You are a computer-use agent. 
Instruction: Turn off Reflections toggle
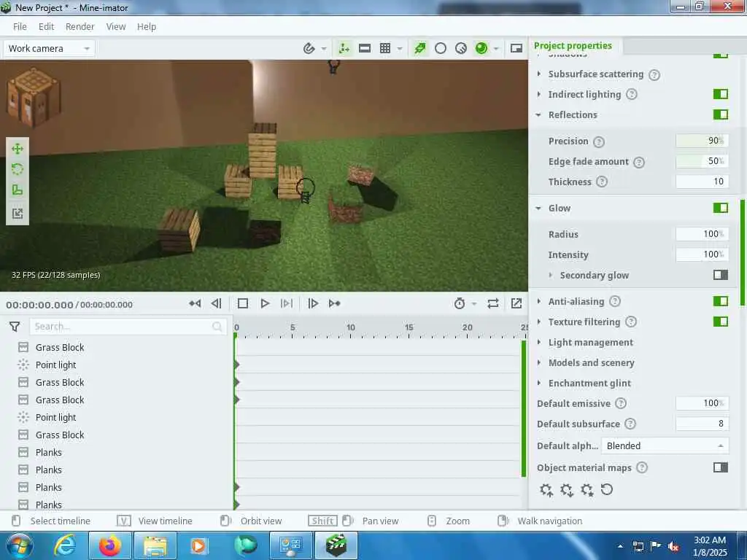[720, 114]
